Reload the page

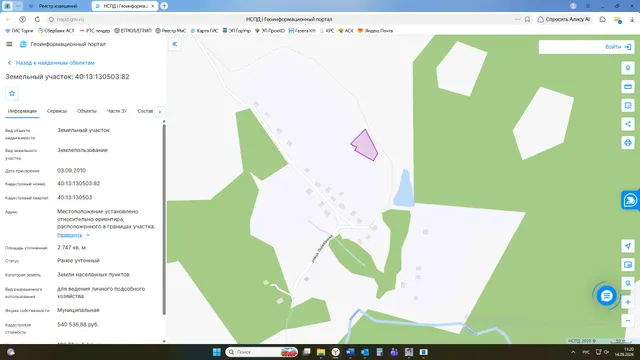coord(37,19)
